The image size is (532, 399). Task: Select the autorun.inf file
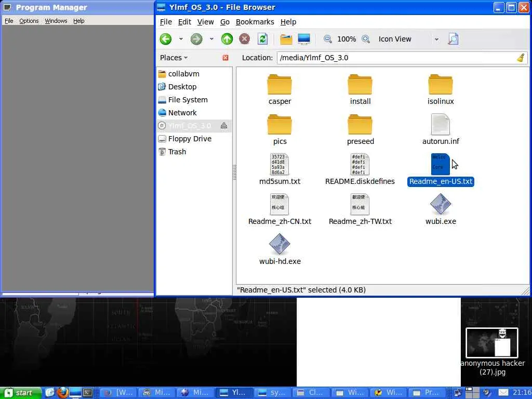tap(441, 129)
